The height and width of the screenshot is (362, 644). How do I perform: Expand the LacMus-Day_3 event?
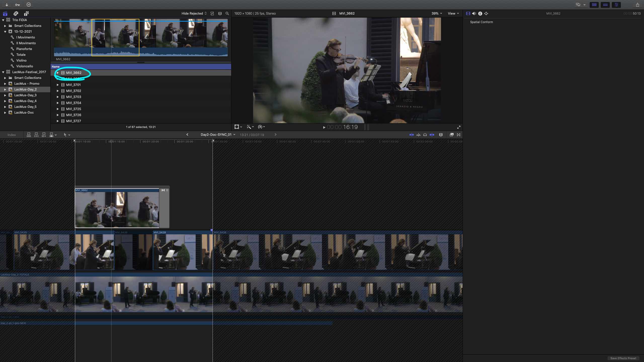5,95
